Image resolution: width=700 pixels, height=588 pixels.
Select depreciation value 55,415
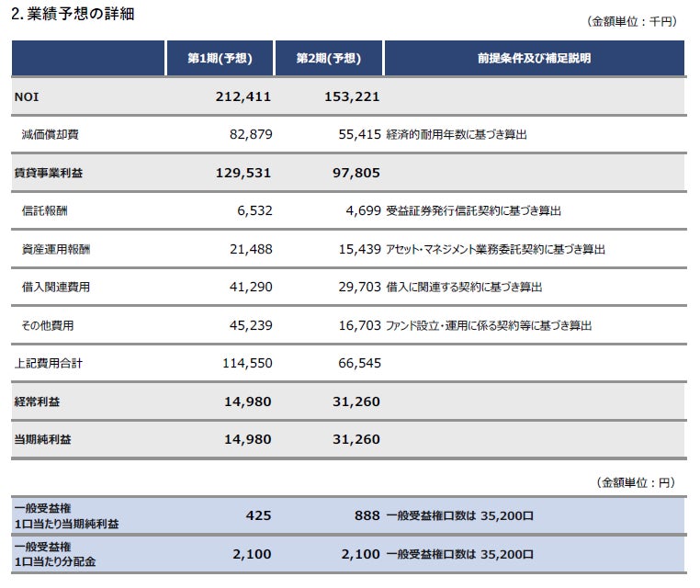point(360,134)
